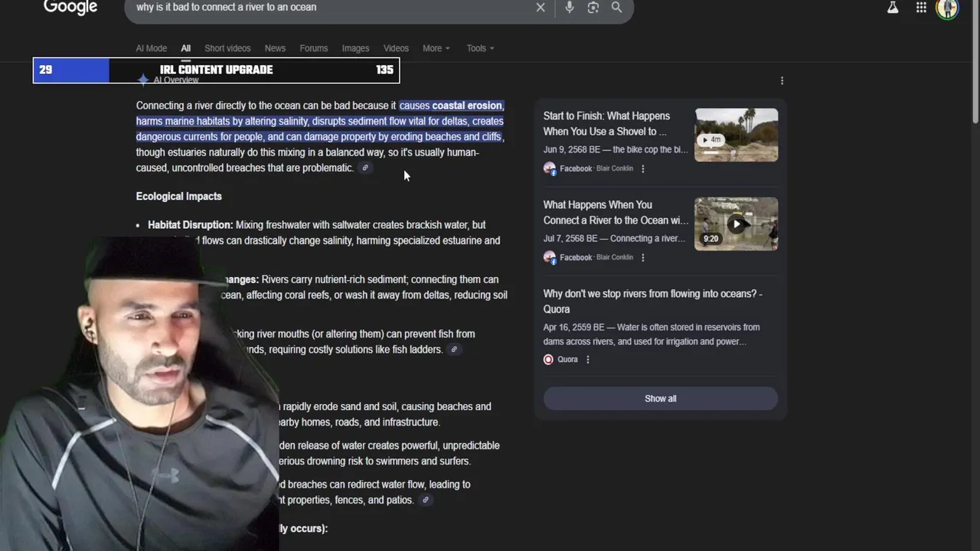Click the magnifying glass search button
This screenshot has width=980, height=551.
[x=617, y=7]
